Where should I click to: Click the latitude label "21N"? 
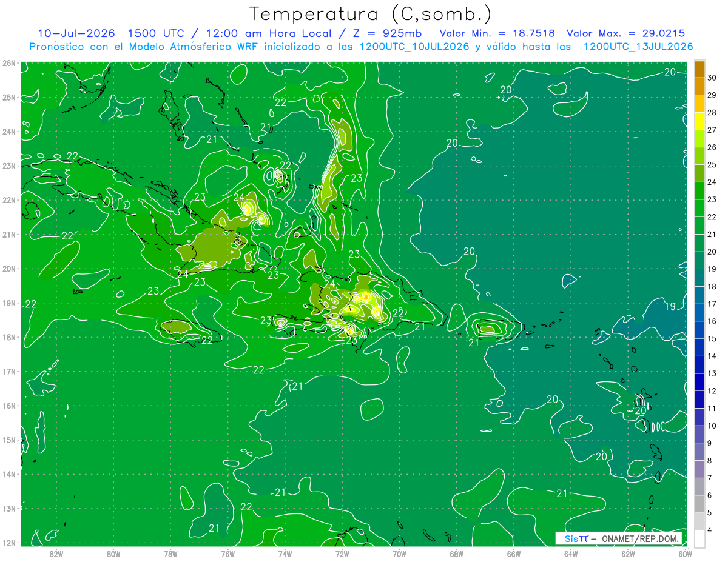pyautogui.click(x=8, y=234)
